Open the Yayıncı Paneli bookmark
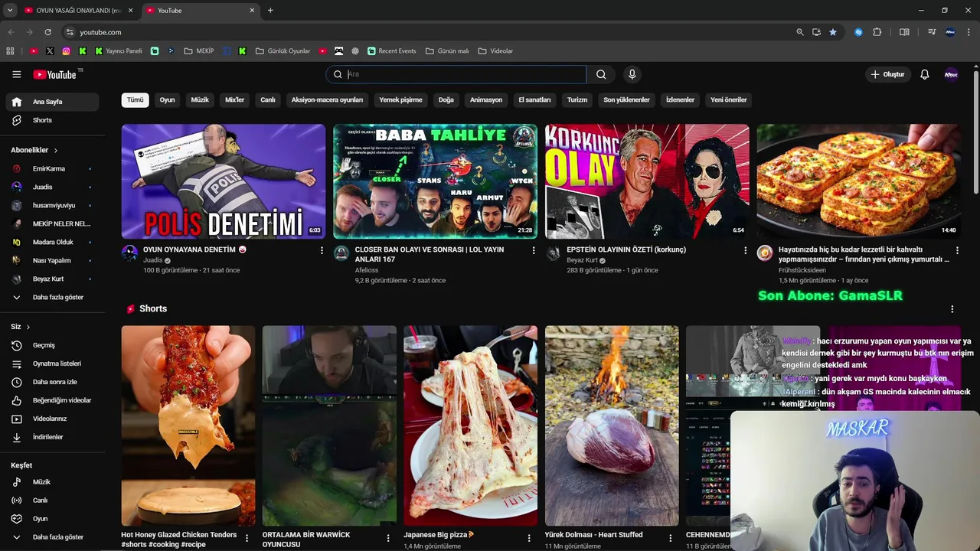Viewport: 980px width, 551px height. (x=119, y=51)
